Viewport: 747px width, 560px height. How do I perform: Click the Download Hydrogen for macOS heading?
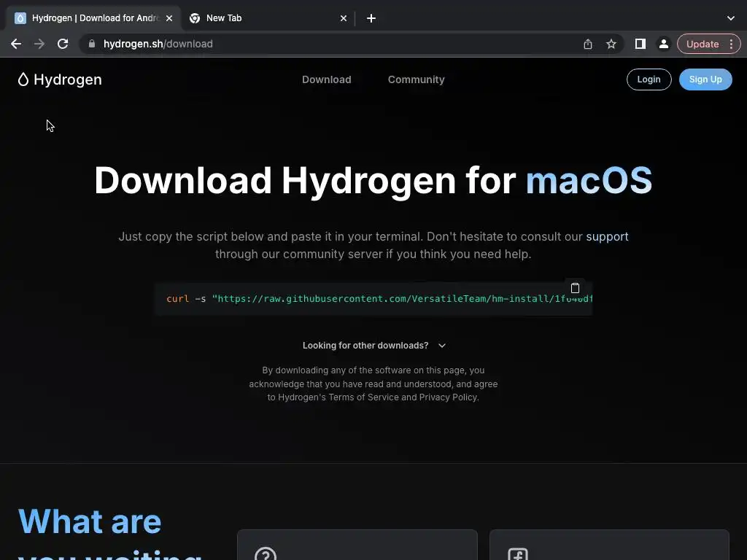pos(373,181)
